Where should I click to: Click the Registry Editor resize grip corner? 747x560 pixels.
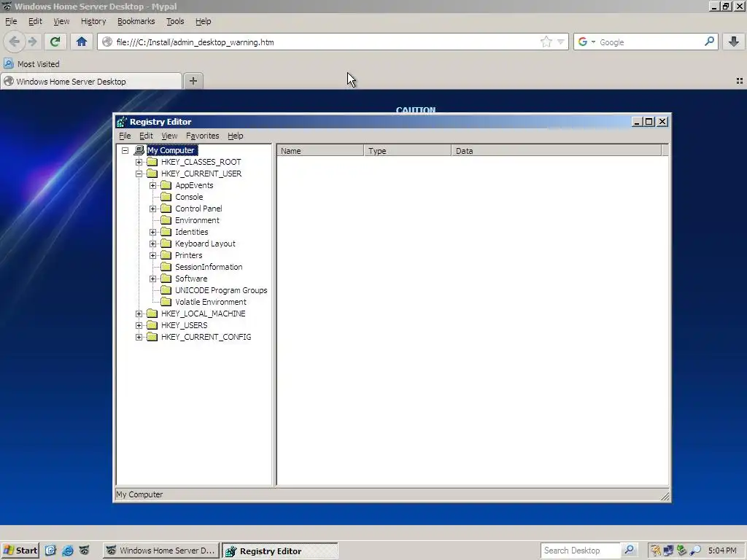coord(665,497)
